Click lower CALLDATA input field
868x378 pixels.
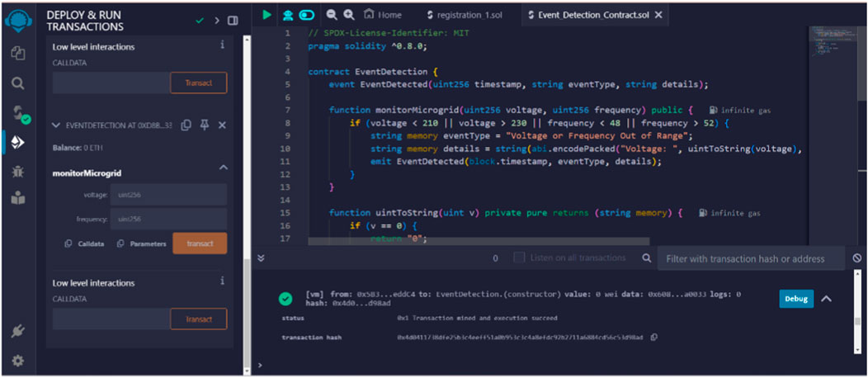tap(111, 319)
